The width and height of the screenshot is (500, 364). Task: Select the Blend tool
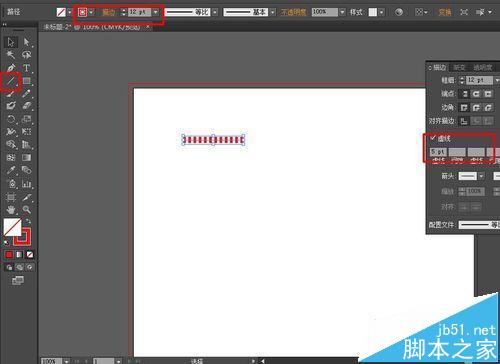click(26, 170)
